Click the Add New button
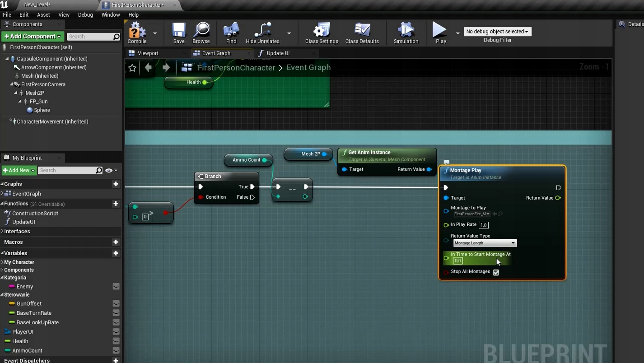644x363 pixels. click(19, 170)
